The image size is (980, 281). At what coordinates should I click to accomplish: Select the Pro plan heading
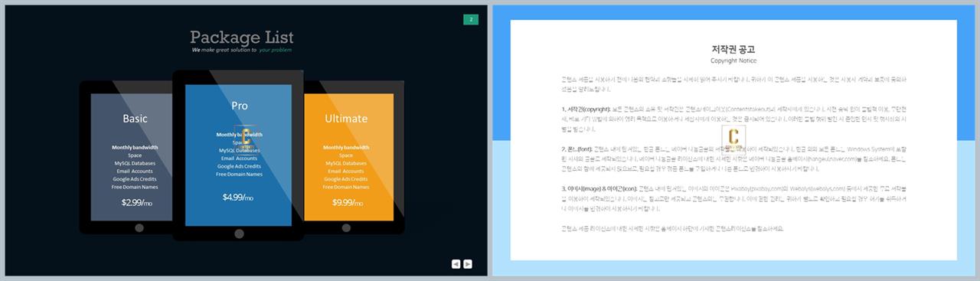coord(240,106)
